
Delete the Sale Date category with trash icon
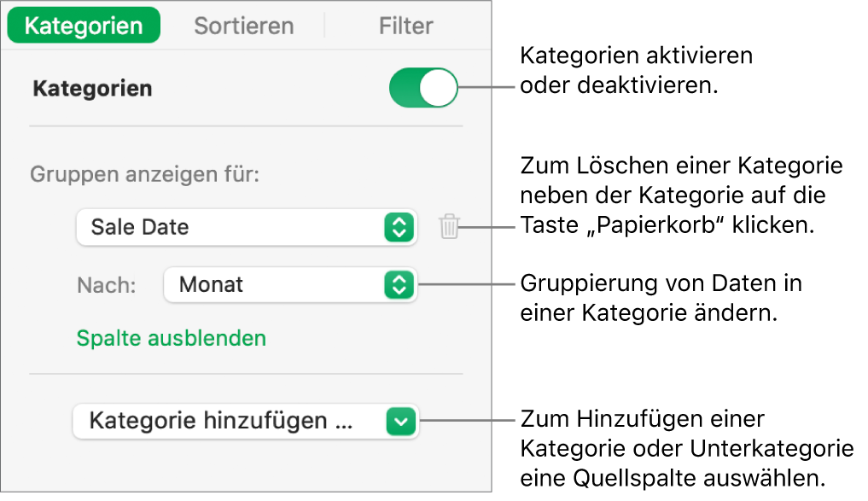click(x=450, y=227)
